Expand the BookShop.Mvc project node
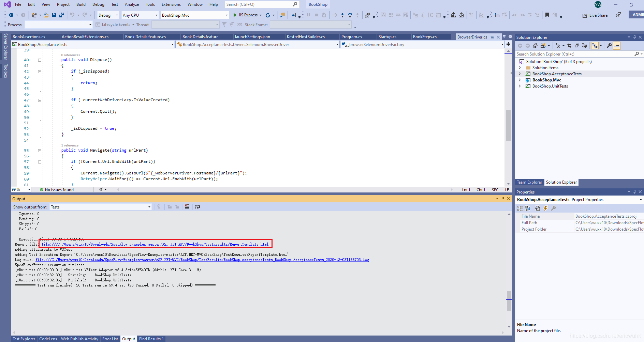This screenshot has height=342, width=644. [519, 80]
